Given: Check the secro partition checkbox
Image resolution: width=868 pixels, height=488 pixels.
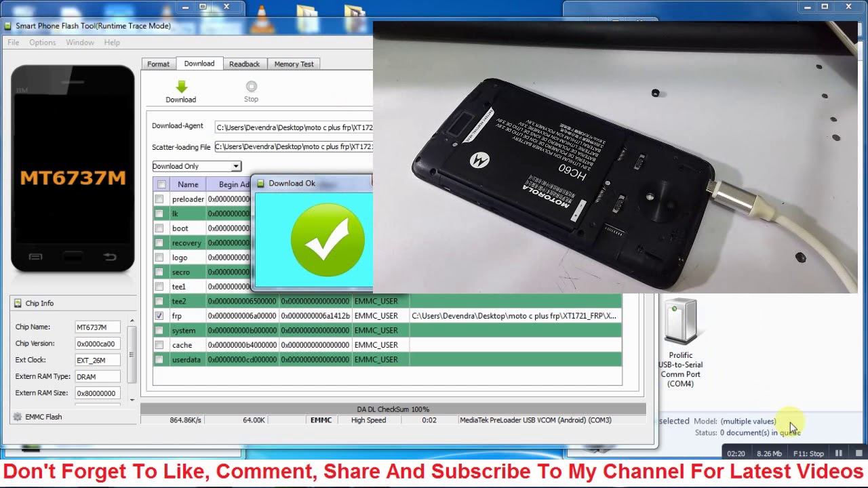Looking at the screenshot, I should click(159, 272).
